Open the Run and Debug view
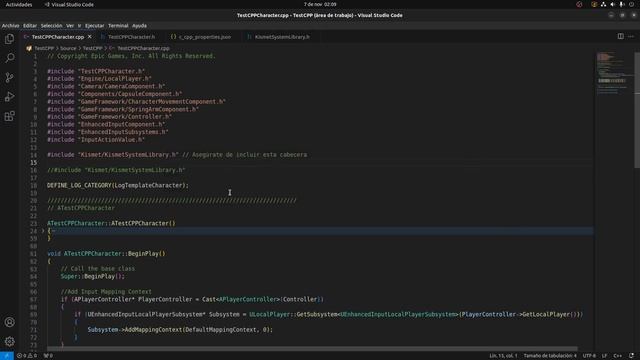 pos(9,97)
